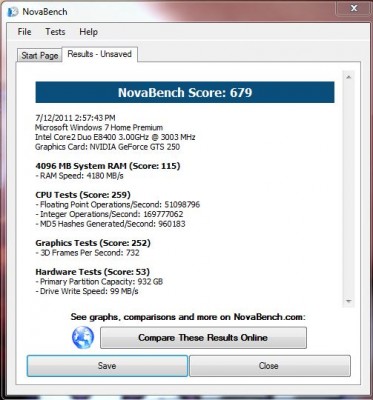The image size is (373, 400).
Task: Click See graphs, comparisons and more text
Action: (188, 317)
